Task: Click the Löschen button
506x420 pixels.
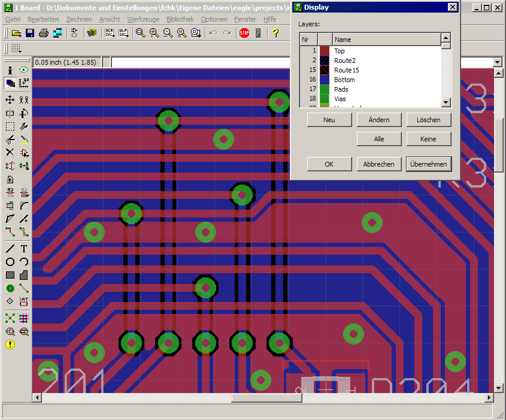Action: click(x=429, y=120)
